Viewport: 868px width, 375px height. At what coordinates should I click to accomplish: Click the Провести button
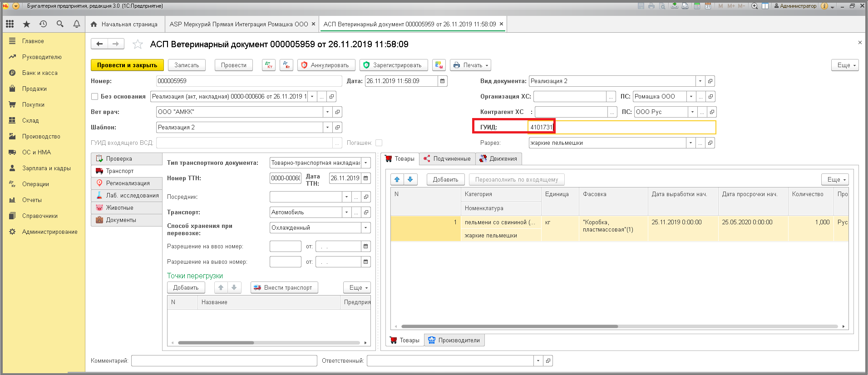[x=233, y=65]
